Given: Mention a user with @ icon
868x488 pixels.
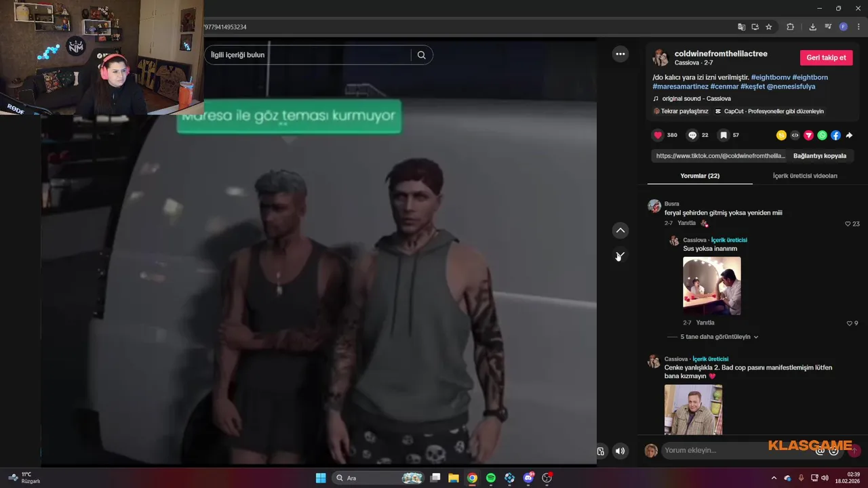Looking at the screenshot, I should pos(820,451).
